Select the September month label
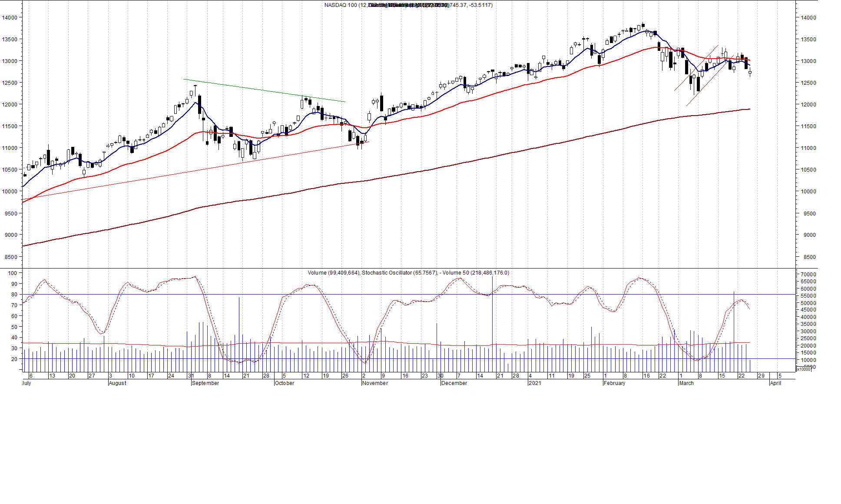This screenshot has width=841, height=504. point(205,383)
